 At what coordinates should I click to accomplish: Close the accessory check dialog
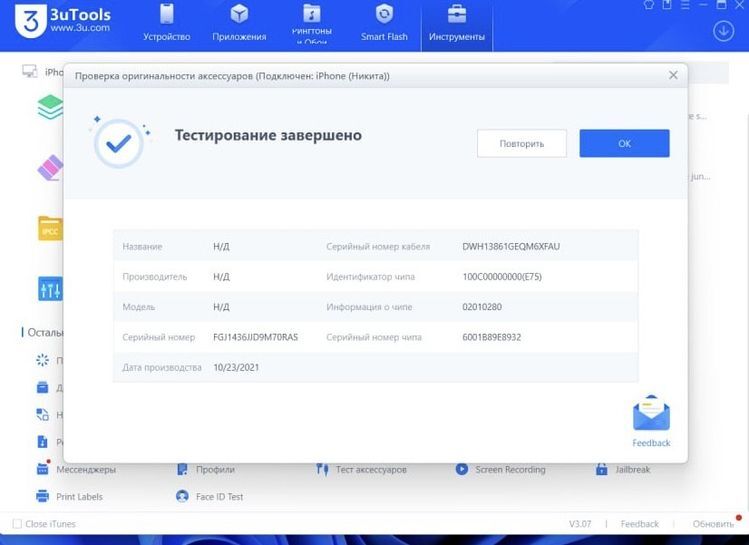coord(673,75)
